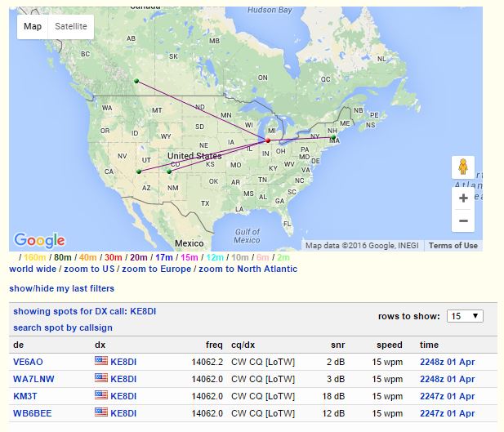Click KE8DI dx link in WA7LNW row
Image resolution: width=504 pixels, height=432 pixels.
coord(123,379)
